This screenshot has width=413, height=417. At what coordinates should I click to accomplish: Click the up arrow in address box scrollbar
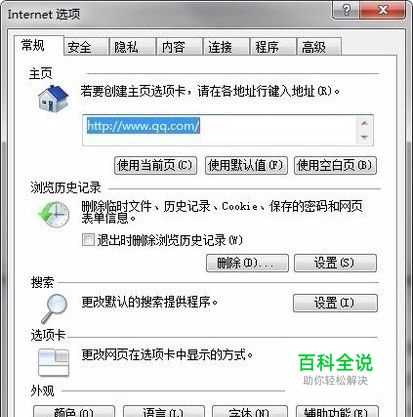coord(365,123)
